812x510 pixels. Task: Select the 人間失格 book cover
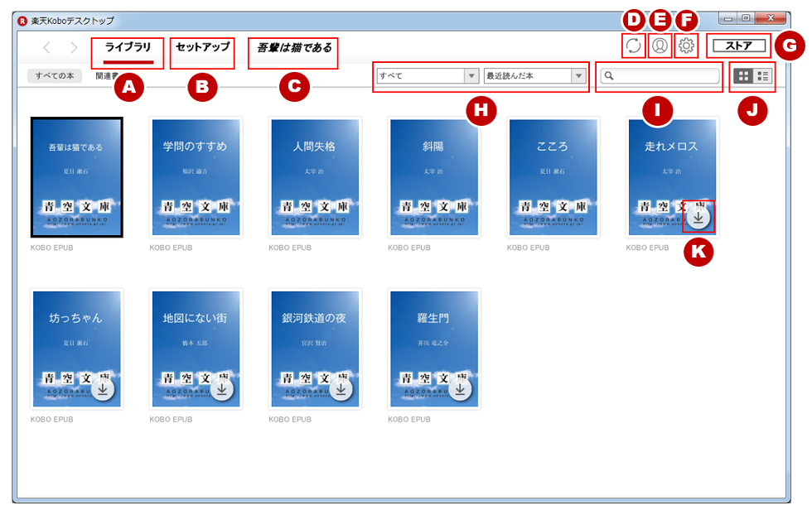tap(314, 177)
